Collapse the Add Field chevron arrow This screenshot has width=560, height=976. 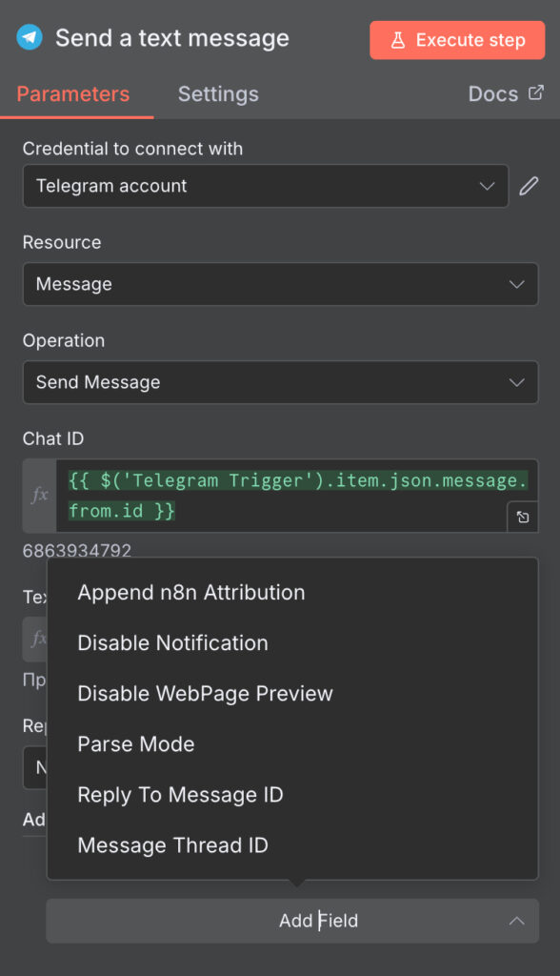tap(516, 921)
